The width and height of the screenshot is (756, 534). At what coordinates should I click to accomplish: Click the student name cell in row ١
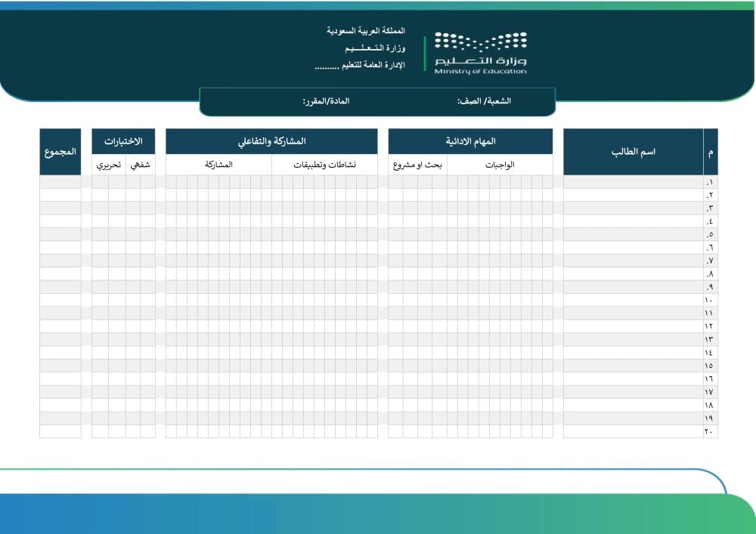point(633,182)
